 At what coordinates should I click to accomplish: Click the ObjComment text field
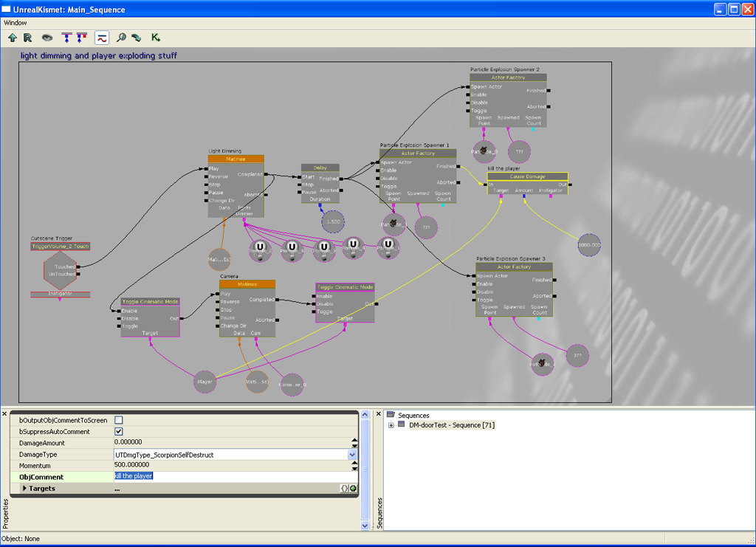click(236, 476)
